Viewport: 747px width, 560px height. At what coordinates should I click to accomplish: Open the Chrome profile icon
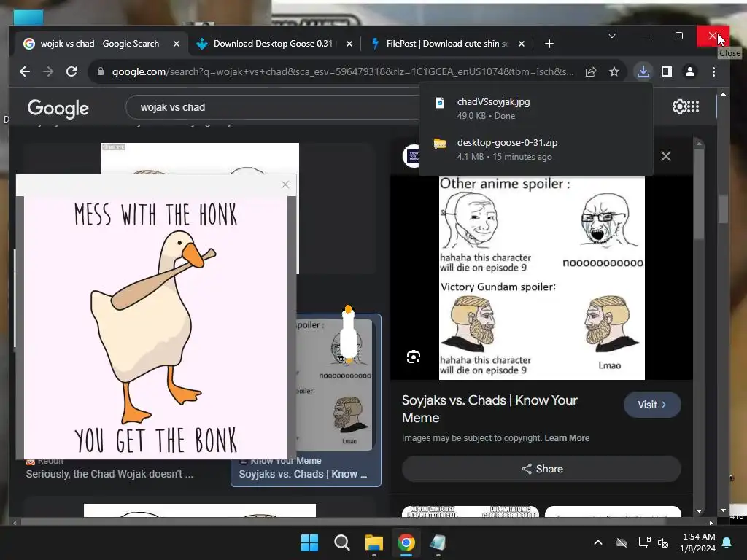pyautogui.click(x=690, y=71)
